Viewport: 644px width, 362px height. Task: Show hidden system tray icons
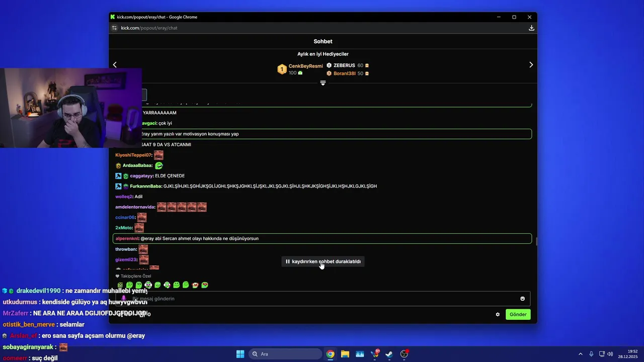(580, 354)
